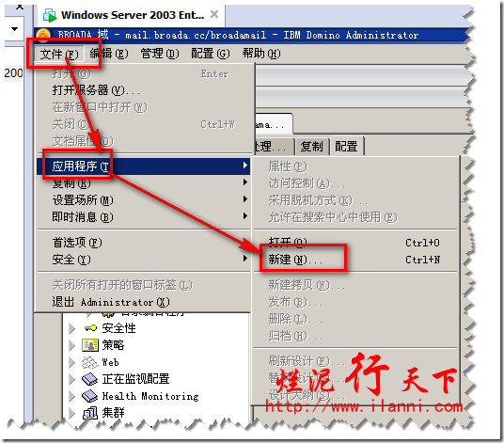Click the VM icon on Windows Server 2003 tab

tap(50, 15)
